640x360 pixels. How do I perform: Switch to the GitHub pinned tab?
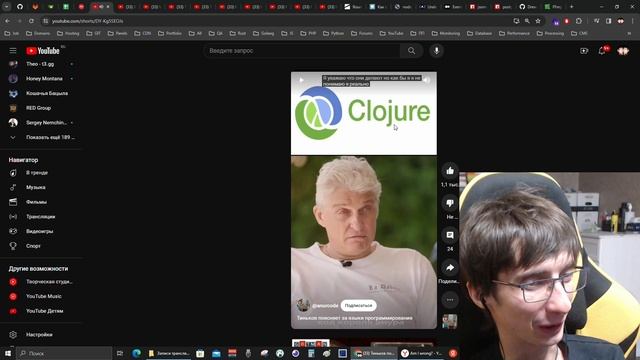point(20,7)
